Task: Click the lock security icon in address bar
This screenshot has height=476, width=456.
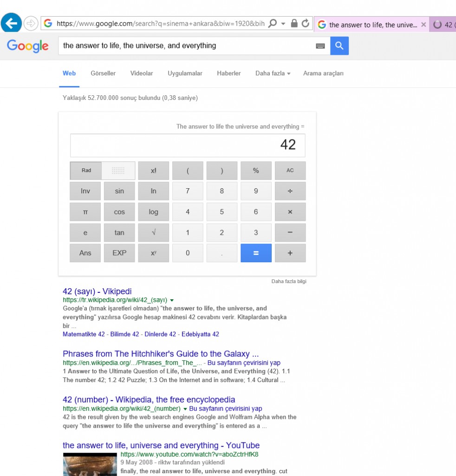Action: click(x=294, y=23)
